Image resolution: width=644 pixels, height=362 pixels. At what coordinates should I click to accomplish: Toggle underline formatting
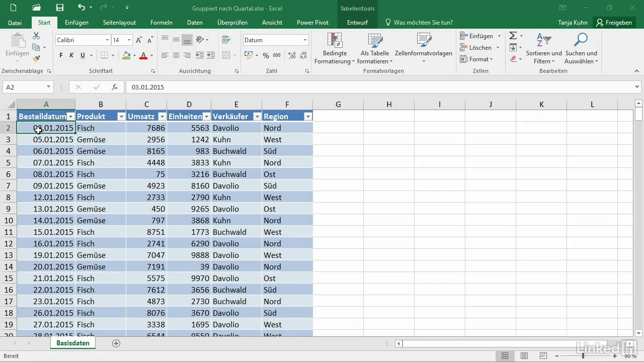82,55
